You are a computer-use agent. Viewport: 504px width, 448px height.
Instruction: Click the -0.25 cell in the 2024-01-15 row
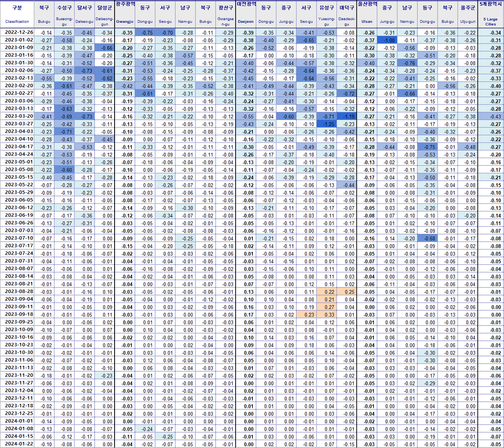(x=165, y=436)
